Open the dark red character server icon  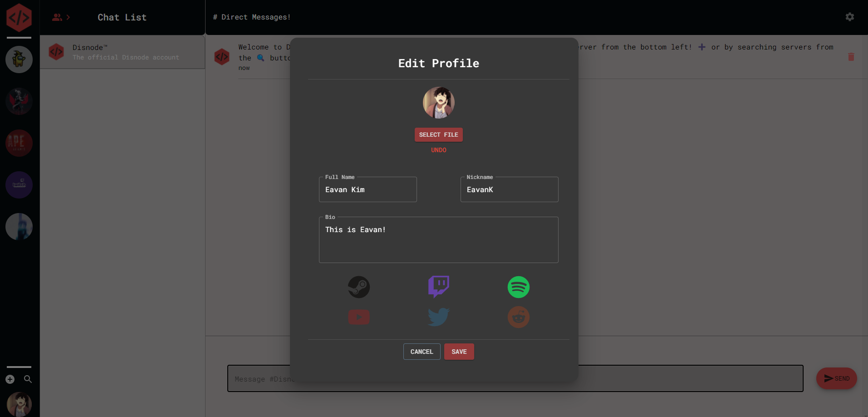(x=19, y=101)
